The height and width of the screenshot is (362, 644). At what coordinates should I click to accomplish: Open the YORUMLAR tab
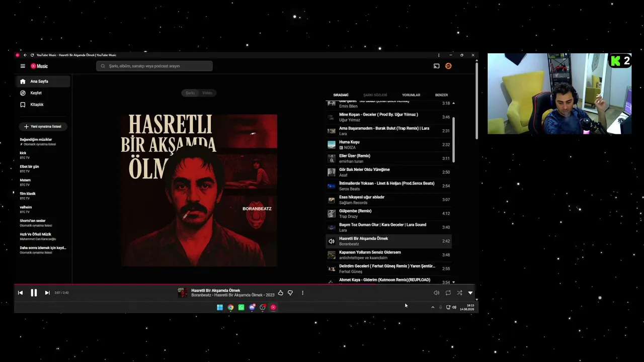coord(411,95)
